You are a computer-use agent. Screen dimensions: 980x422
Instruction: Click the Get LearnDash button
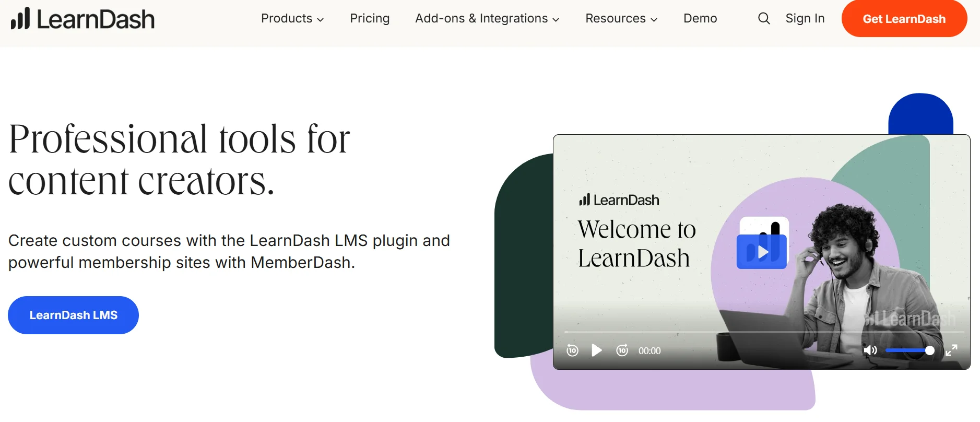904,19
